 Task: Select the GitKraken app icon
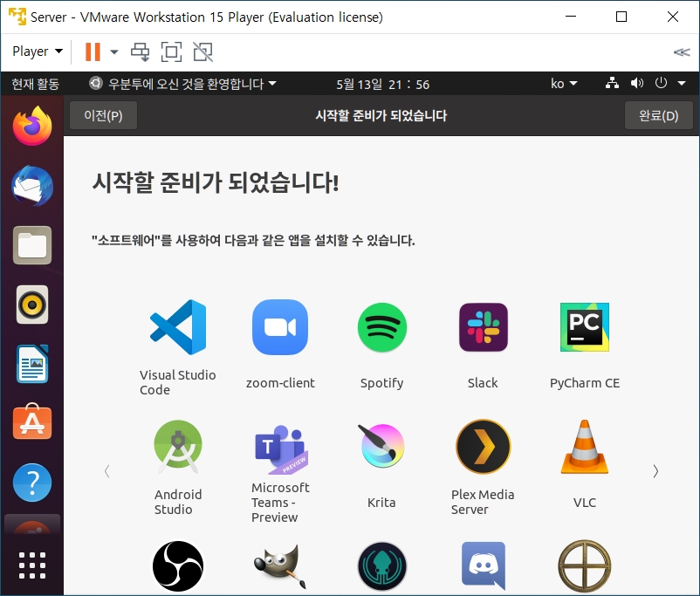click(382, 566)
